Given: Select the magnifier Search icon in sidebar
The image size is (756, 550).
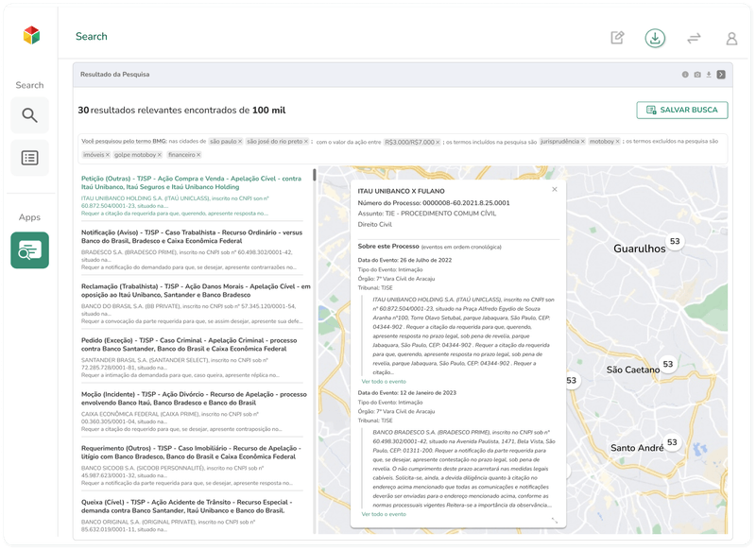Looking at the screenshot, I should point(30,115).
